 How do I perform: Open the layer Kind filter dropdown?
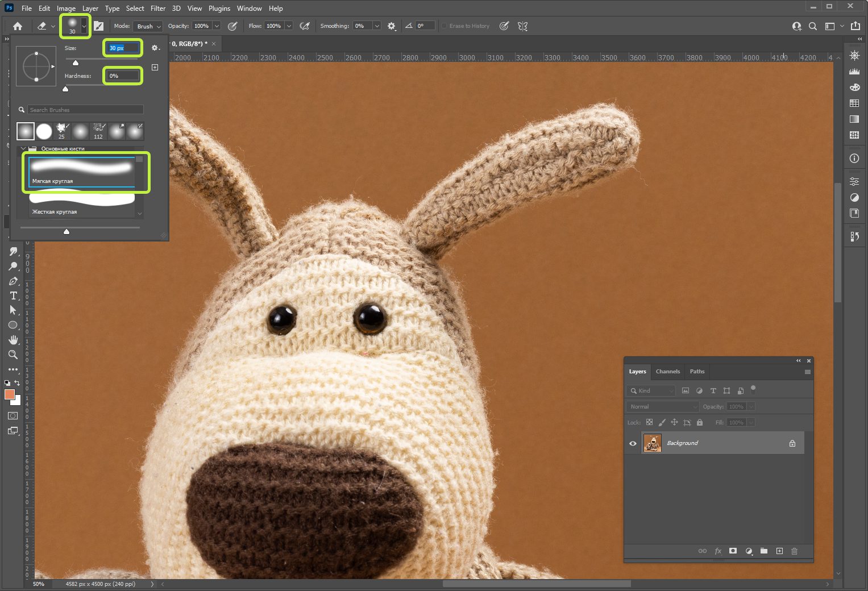pyautogui.click(x=651, y=390)
